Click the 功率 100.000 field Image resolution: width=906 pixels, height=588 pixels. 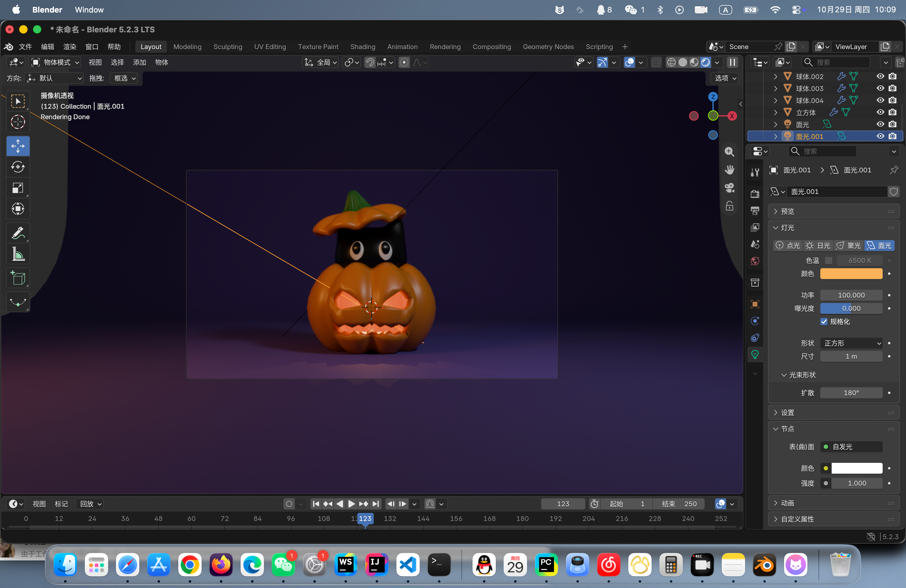point(851,295)
